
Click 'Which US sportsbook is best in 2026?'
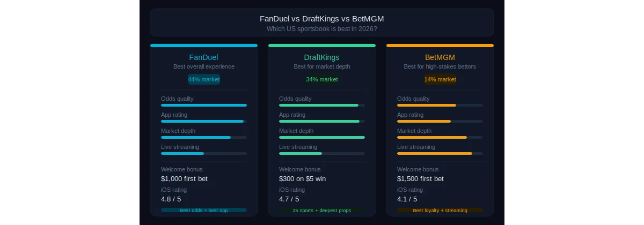[x=322, y=28]
